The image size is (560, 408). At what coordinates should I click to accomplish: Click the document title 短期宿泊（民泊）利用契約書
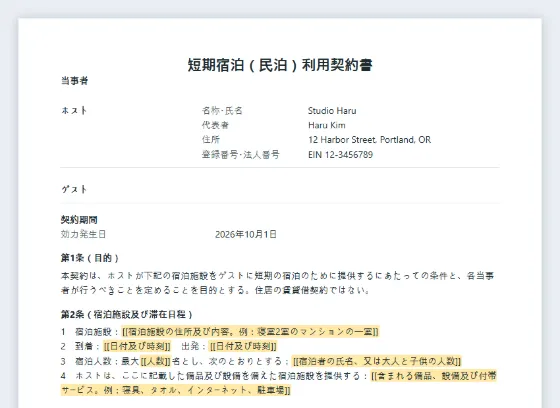tap(280, 65)
